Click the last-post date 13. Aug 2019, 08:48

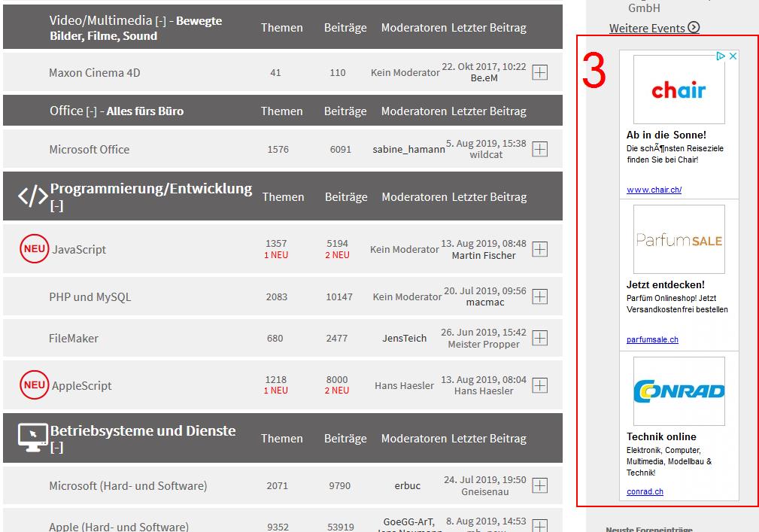[x=484, y=244]
